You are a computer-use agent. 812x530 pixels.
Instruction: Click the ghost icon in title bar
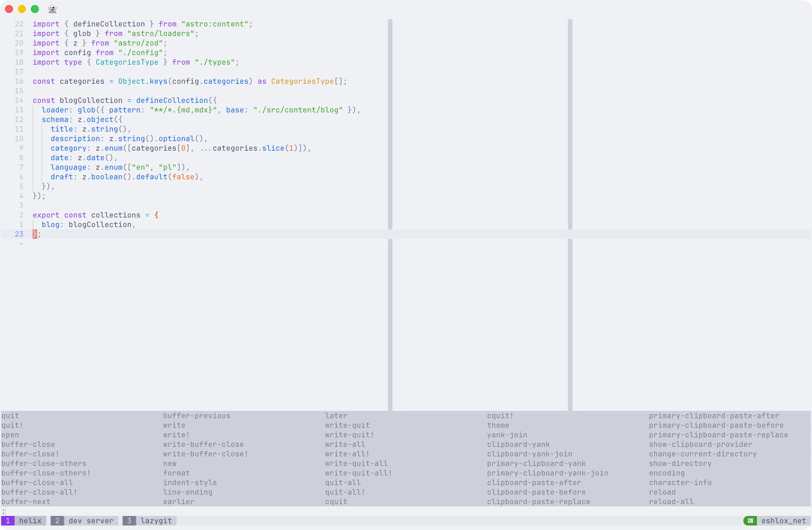pos(52,9)
